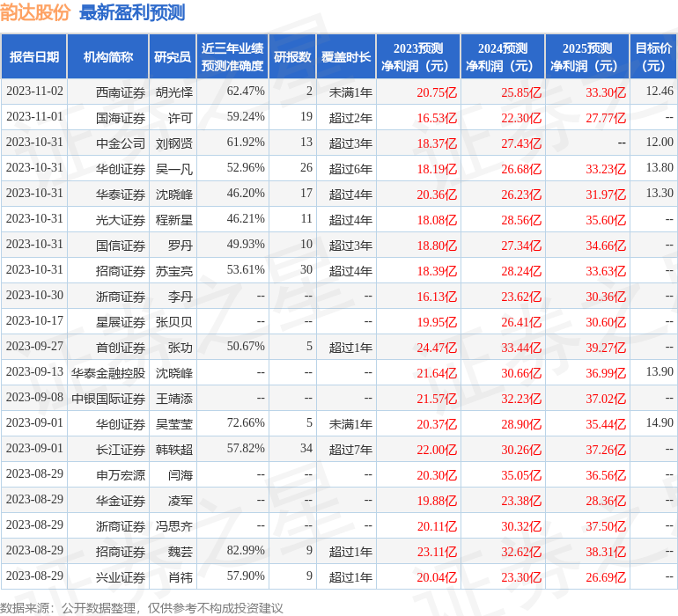Screen dimensions: 678x616
Task: Click the date 2023-09-27
Action: [x=34, y=346]
